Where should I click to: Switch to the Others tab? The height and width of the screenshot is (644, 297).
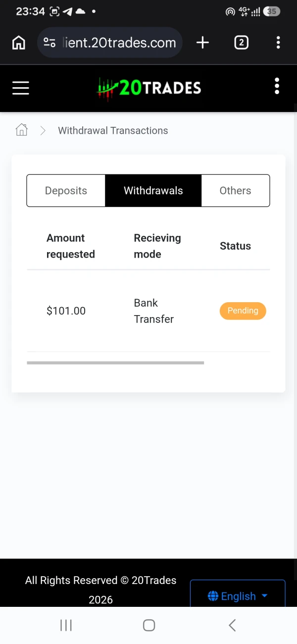(236, 191)
